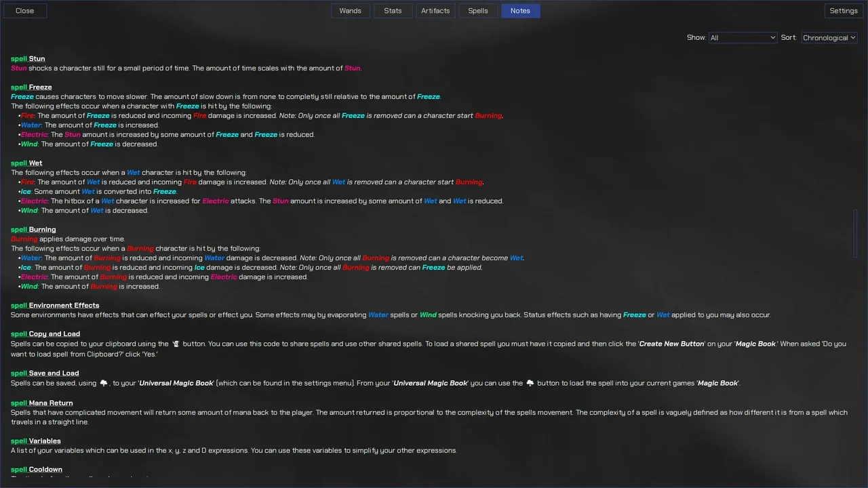Switch to the Wands tab
This screenshot has height=488, width=868.
351,11
